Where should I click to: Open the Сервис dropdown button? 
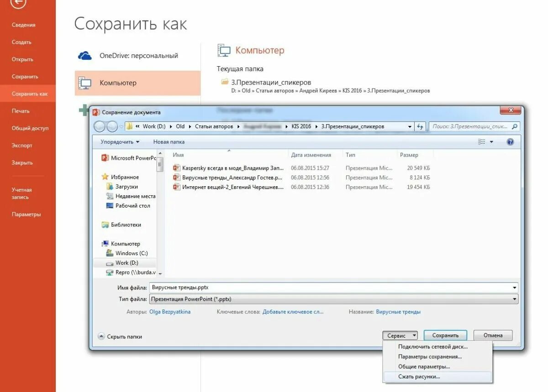pyautogui.click(x=400, y=335)
